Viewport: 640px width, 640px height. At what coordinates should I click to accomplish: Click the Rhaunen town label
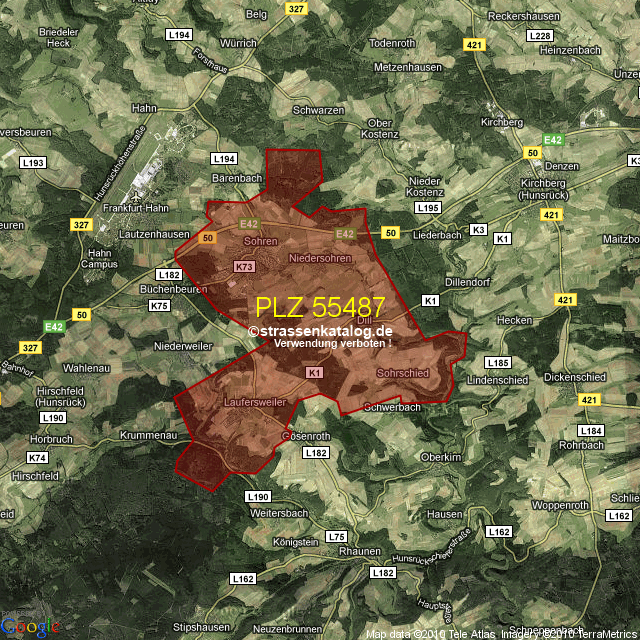coord(359,551)
